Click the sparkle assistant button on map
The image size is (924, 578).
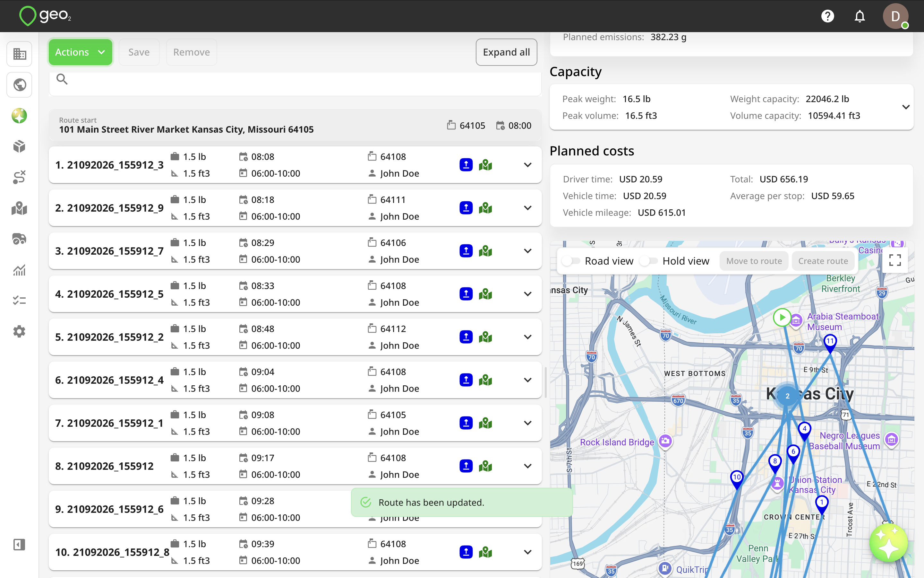[x=888, y=542]
